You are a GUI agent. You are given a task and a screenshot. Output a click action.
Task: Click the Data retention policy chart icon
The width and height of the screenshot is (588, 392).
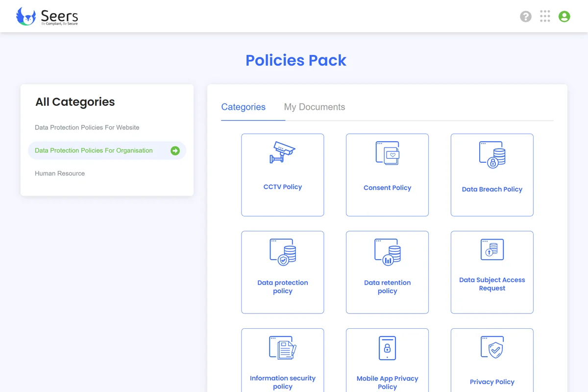point(387,252)
